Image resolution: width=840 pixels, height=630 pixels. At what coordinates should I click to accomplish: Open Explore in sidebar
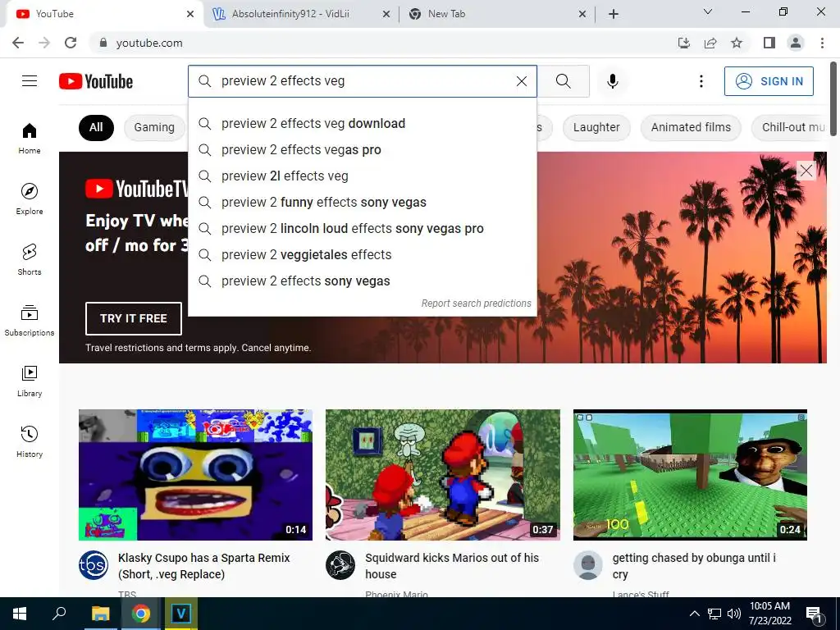click(30, 199)
